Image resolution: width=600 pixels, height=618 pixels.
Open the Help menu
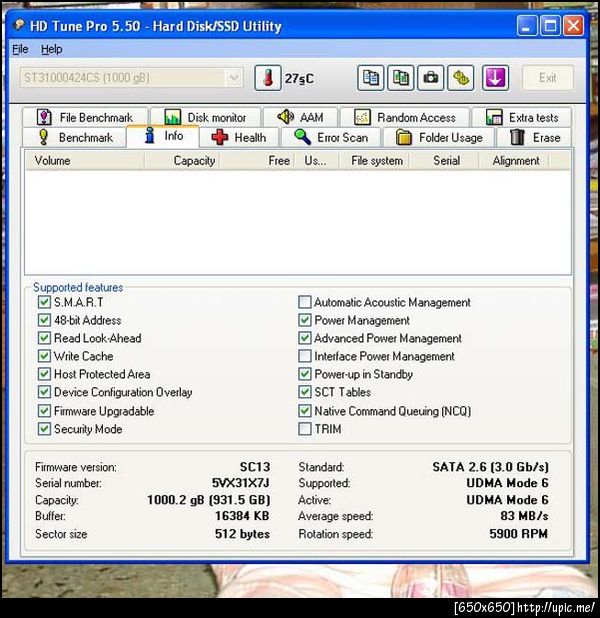tap(52, 49)
